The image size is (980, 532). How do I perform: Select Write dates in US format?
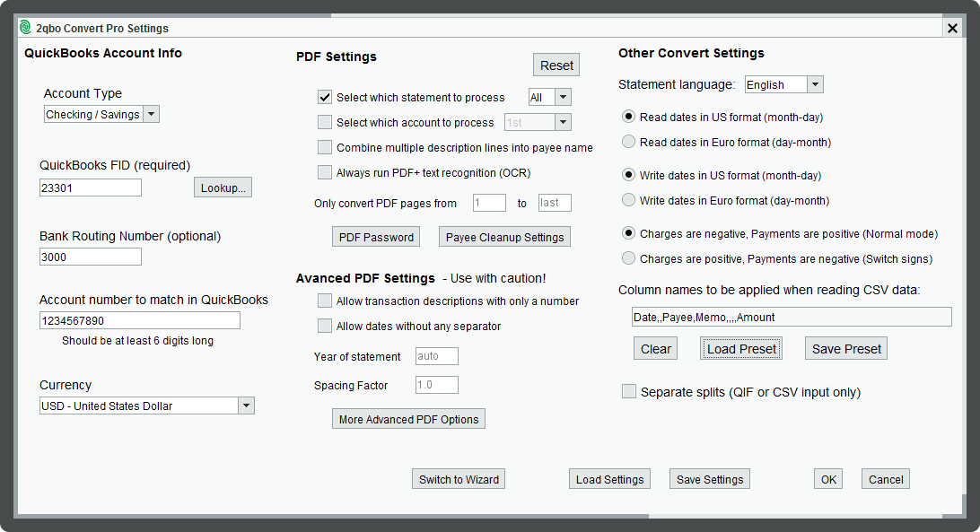click(x=629, y=174)
